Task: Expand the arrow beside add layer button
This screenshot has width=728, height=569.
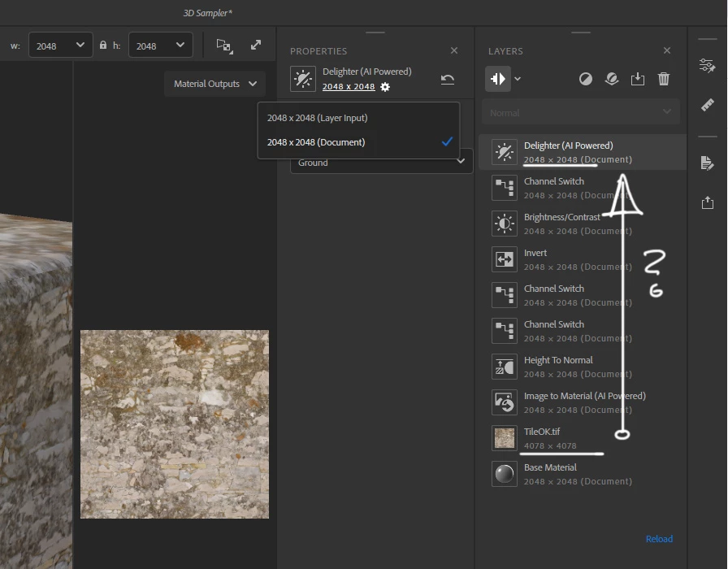Action: [x=518, y=79]
